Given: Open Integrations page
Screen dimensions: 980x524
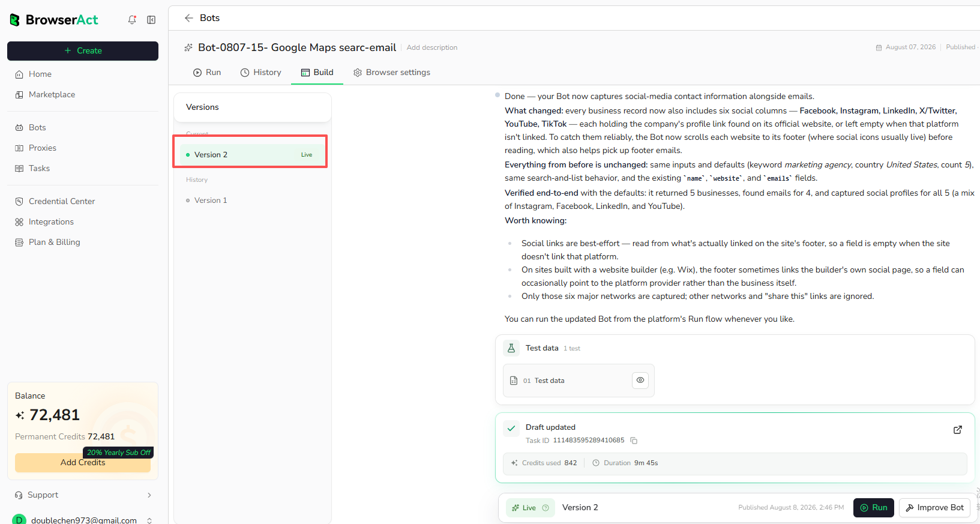Looking at the screenshot, I should (x=83, y=222).
